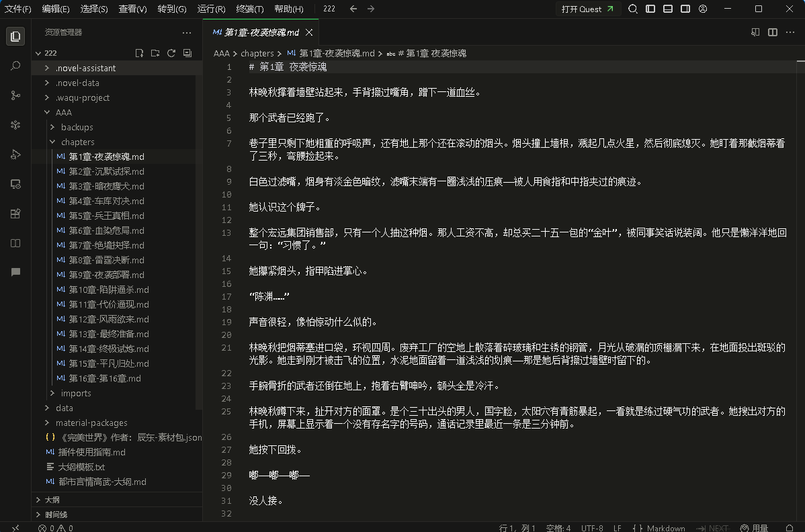This screenshot has height=532, width=805.
Task: Click the search magnifier in title bar
Action: [x=632, y=9]
